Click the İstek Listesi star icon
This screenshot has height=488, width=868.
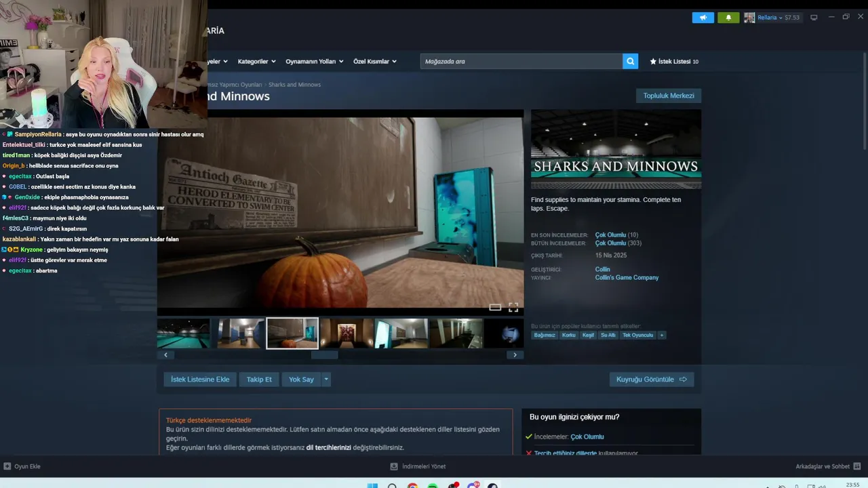[653, 61]
